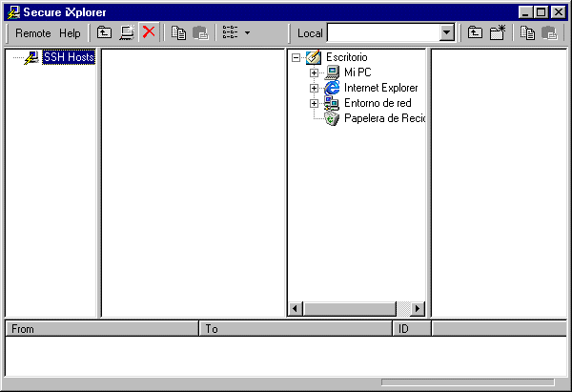Collapse the Escritorio tree node
This screenshot has width=572, height=392.
click(x=296, y=57)
